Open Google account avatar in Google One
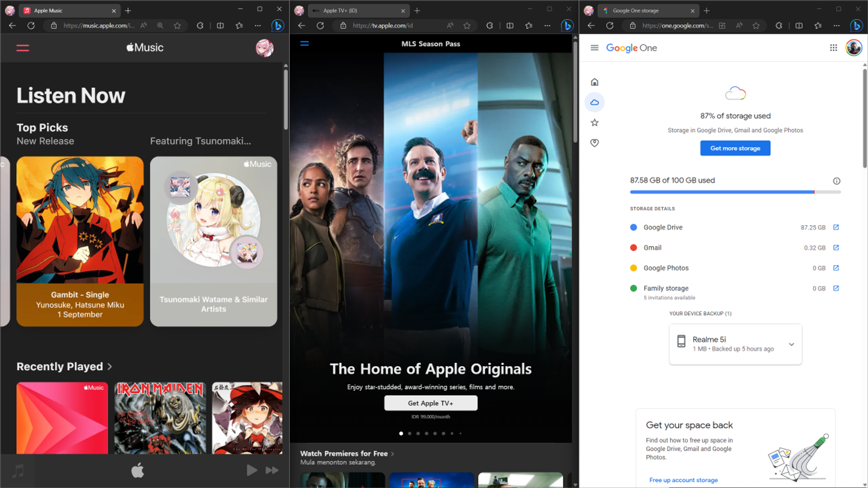The image size is (868, 488). (x=854, y=48)
